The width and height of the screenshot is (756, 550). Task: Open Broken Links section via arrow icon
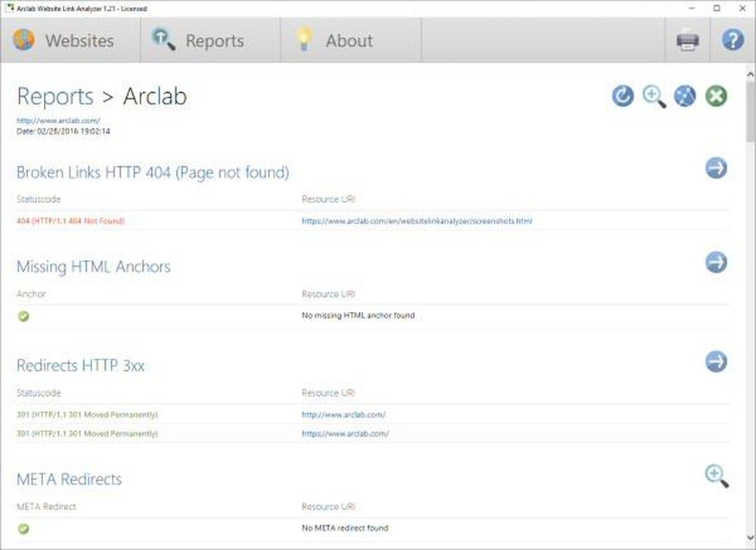tap(717, 168)
